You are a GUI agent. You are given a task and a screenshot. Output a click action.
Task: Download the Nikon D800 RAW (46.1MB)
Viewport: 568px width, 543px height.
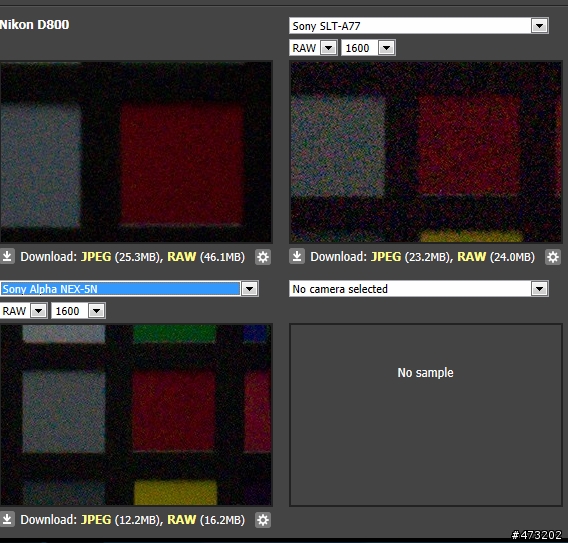181,256
